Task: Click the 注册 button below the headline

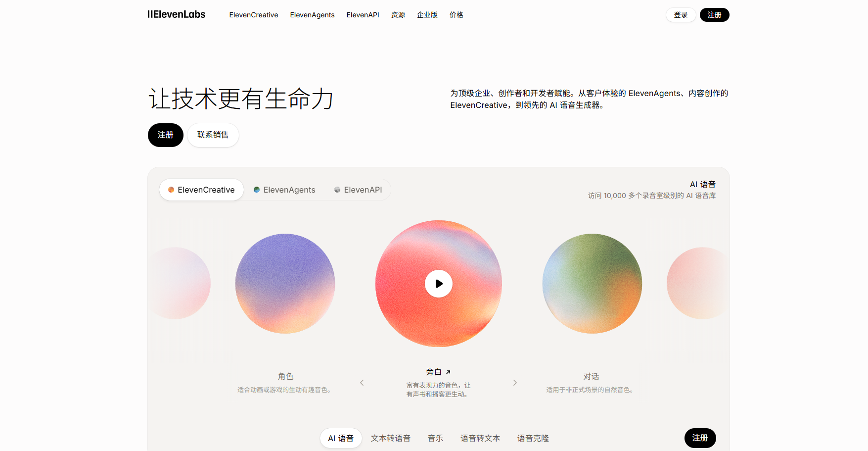Action: click(166, 135)
